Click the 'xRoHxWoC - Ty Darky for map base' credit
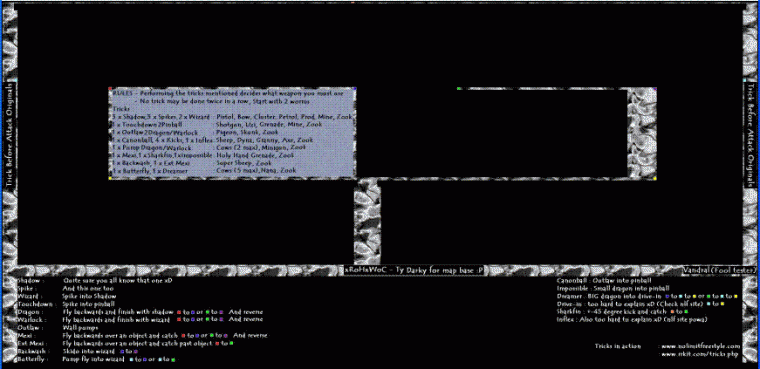Screen dimensions: 760x369 414,270
